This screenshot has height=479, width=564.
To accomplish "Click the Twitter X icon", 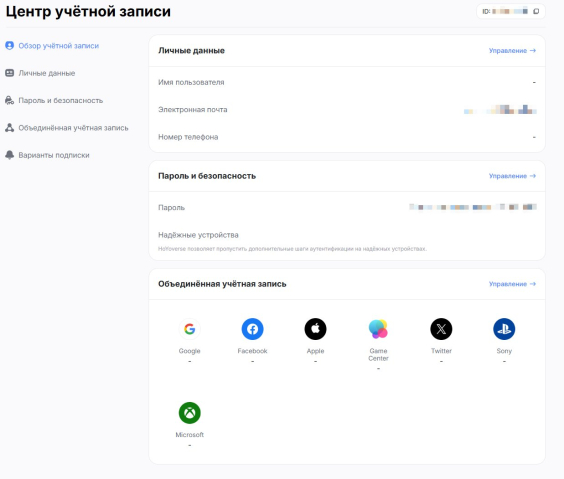I will (441, 329).
